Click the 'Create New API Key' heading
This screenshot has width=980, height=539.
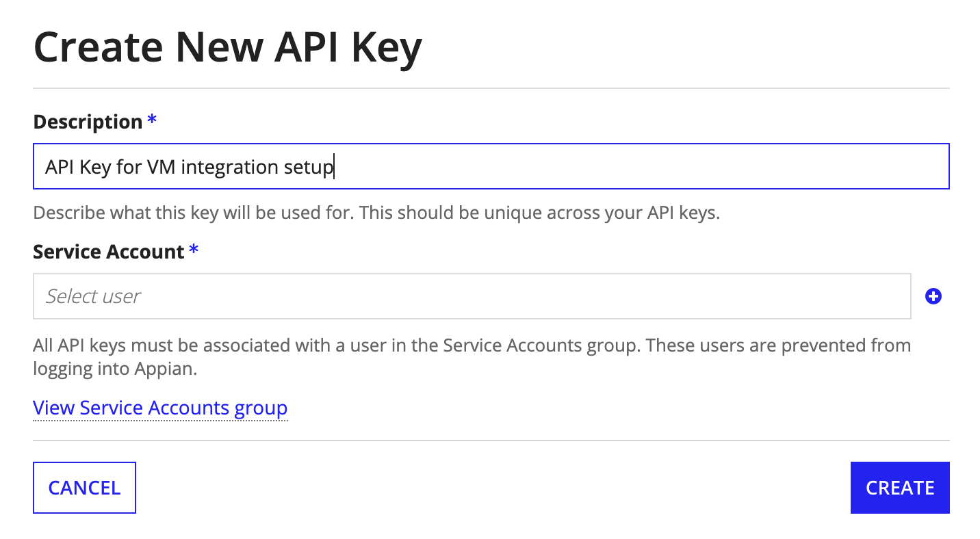(227, 48)
